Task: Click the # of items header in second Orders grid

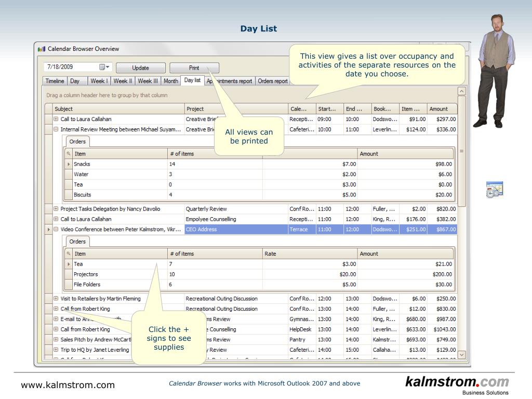Action: pos(215,254)
